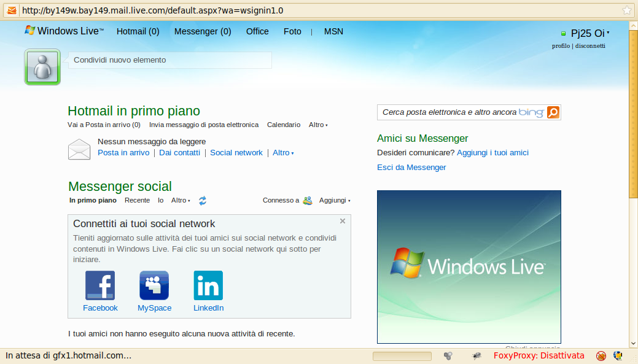Close the Connettiti ai tuoi social network box

[343, 221]
